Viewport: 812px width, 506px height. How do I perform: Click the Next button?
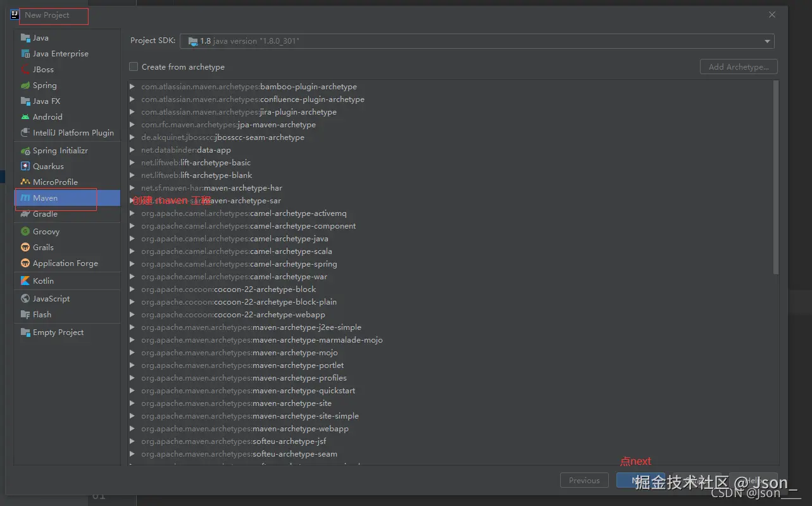pyautogui.click(x=640, y=481)
